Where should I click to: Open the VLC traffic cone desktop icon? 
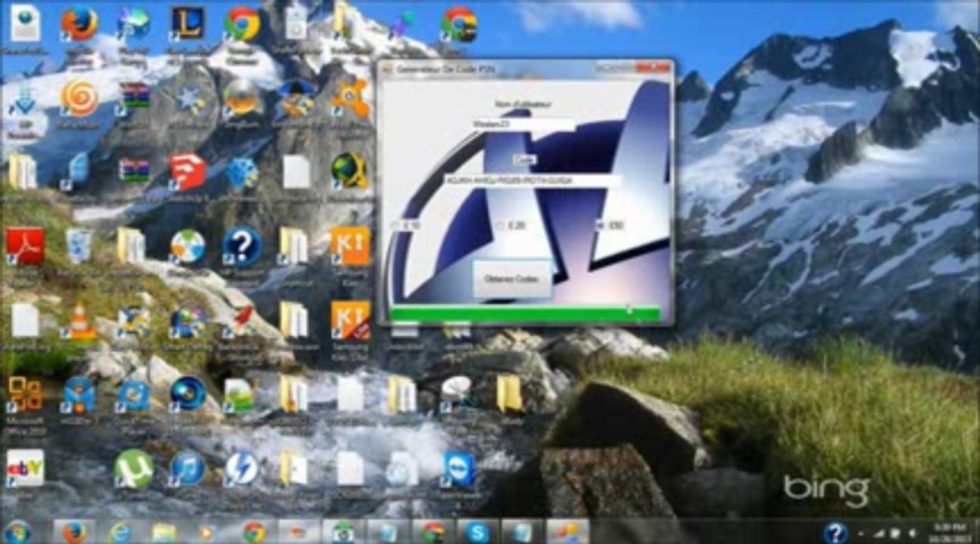tap(79, 320)
